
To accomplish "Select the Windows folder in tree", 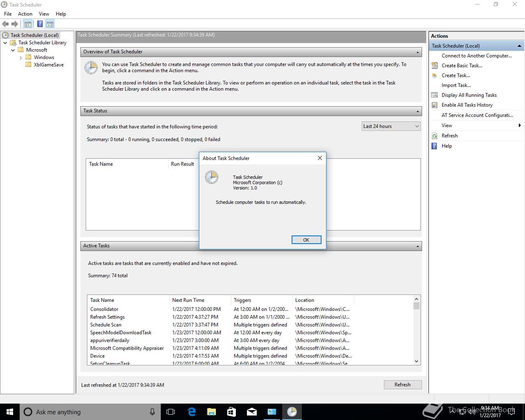I will tap(44, 57).
